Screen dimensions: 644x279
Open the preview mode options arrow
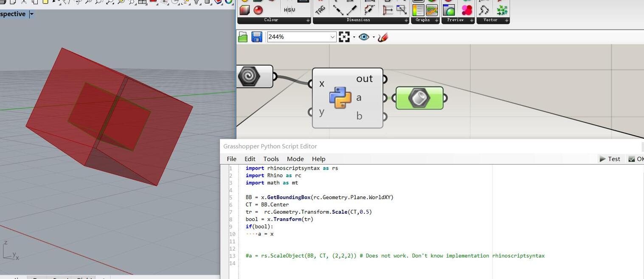click(374, 37)
